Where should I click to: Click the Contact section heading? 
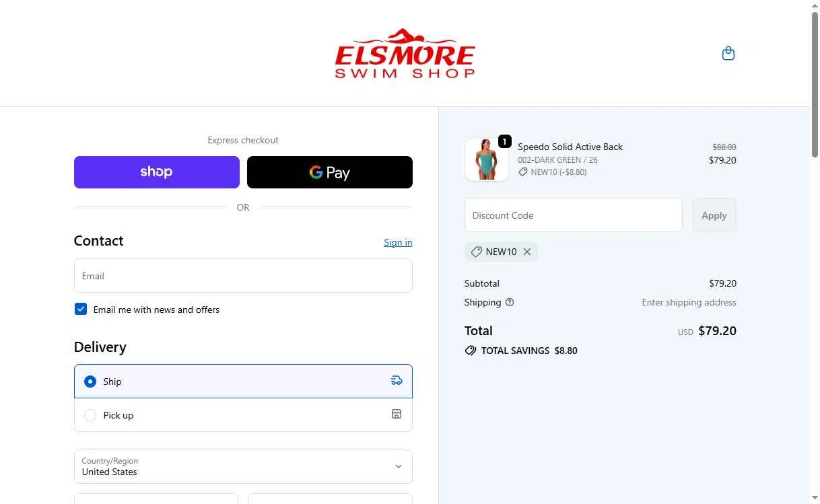[x=99, y=241]
